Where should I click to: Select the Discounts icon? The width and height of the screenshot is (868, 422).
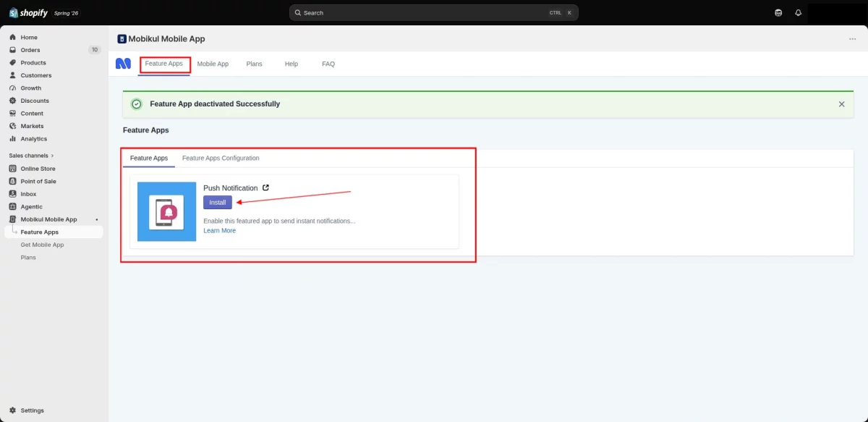(x=13, y=101)
